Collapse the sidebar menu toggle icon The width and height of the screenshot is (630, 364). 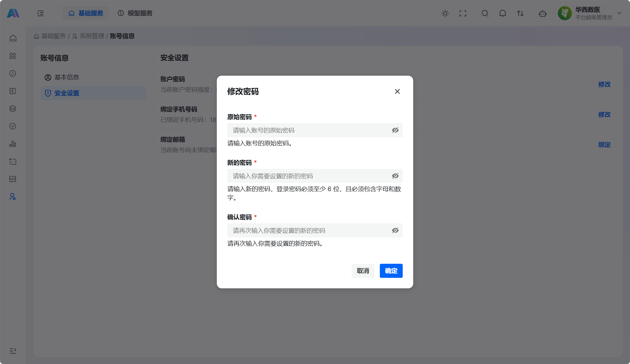40,13
